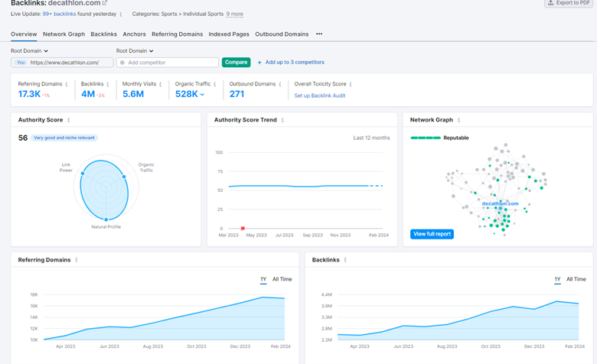Viewport: 597px width, 364px height.
Task: Focus the Add competitor input field
Action: coord(170,63)
